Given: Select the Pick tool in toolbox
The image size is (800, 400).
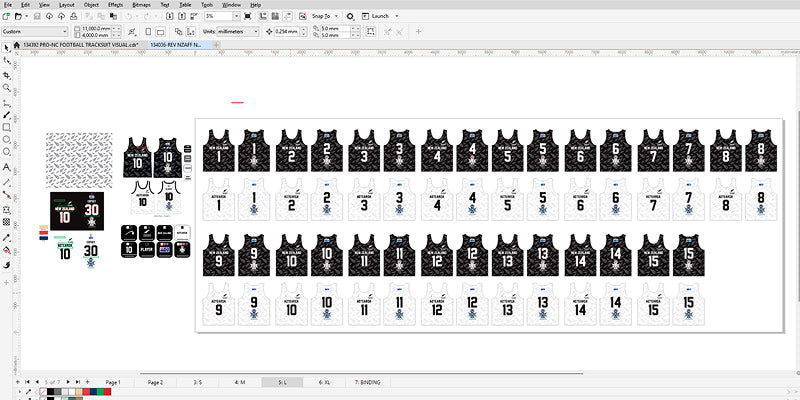Looking at the screenshot, I should (x=7, y=47).
